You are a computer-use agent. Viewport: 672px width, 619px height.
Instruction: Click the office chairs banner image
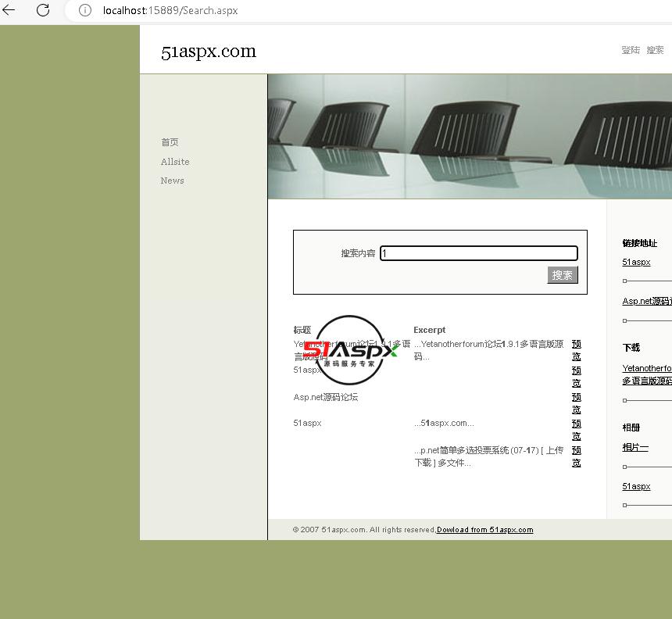pyautogui.click(x=470, y=136)
